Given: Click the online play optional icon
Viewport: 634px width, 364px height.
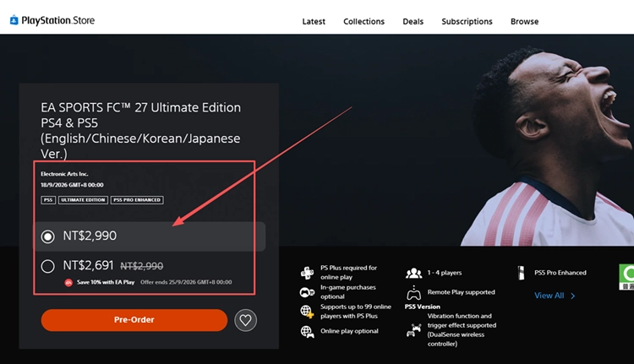Looking at the screenshot, I should pyautogui.click(x=307, y=332).
